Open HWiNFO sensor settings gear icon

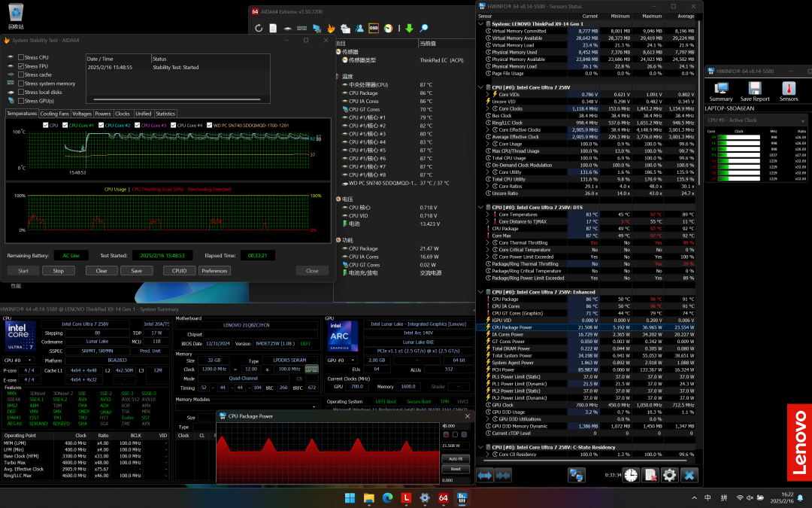[x=669, y=475]
